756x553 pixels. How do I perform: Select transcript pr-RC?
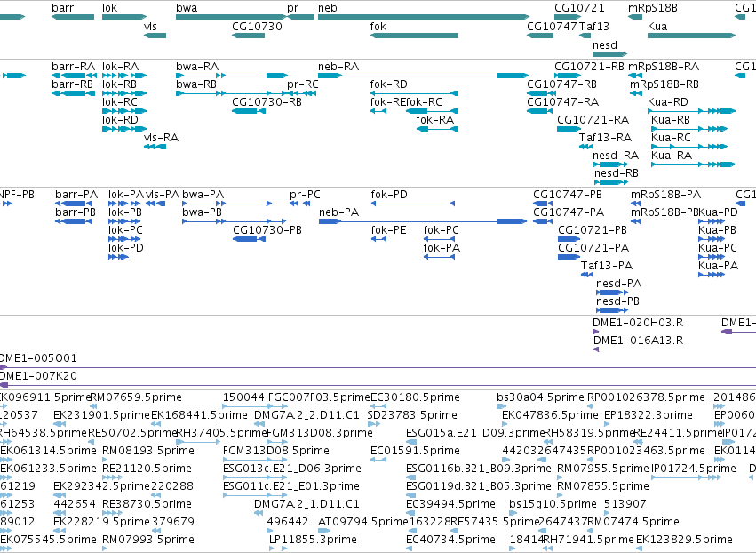point(303,84)
